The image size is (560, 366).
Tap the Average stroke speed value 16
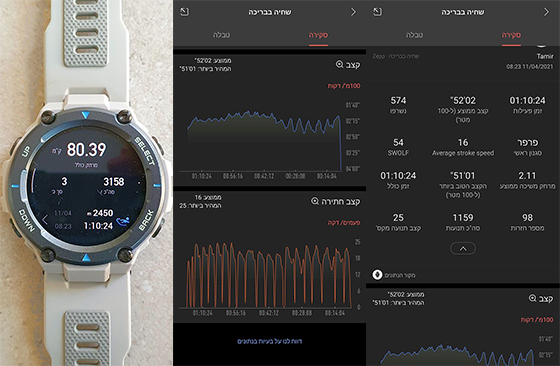coord(463,142)
